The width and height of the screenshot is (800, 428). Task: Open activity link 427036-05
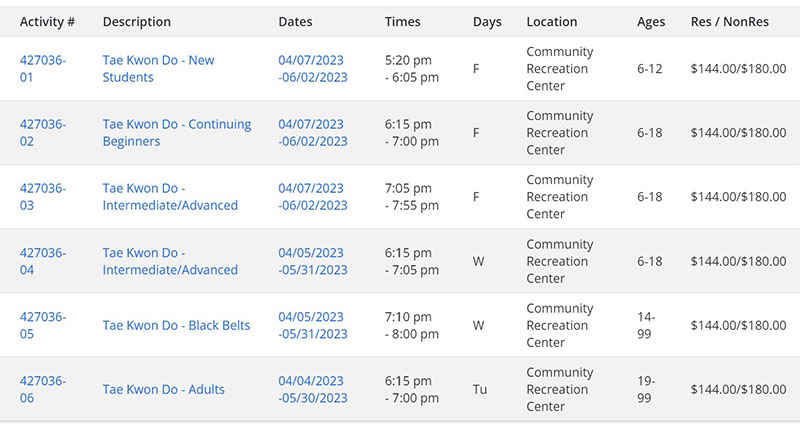pos(42,325)
